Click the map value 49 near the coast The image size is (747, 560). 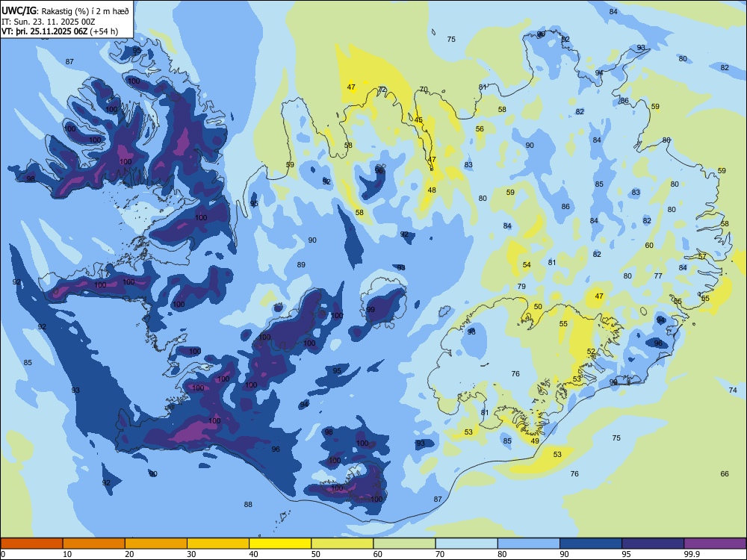[x=535, y=441]
